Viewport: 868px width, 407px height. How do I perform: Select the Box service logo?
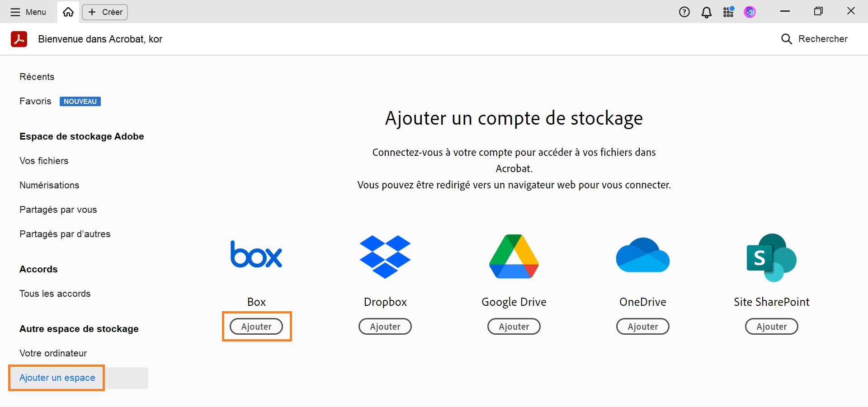[256, 254]
